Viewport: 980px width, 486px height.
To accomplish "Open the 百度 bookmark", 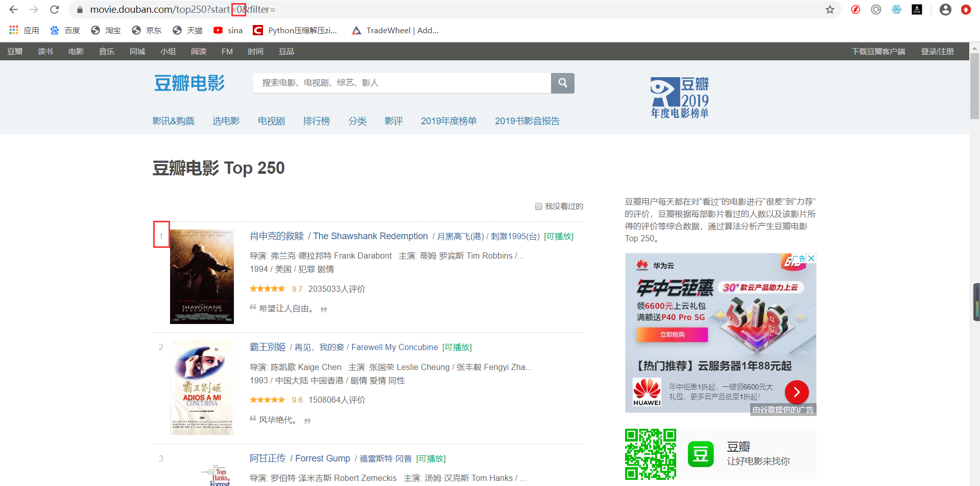I will (65, 30).
